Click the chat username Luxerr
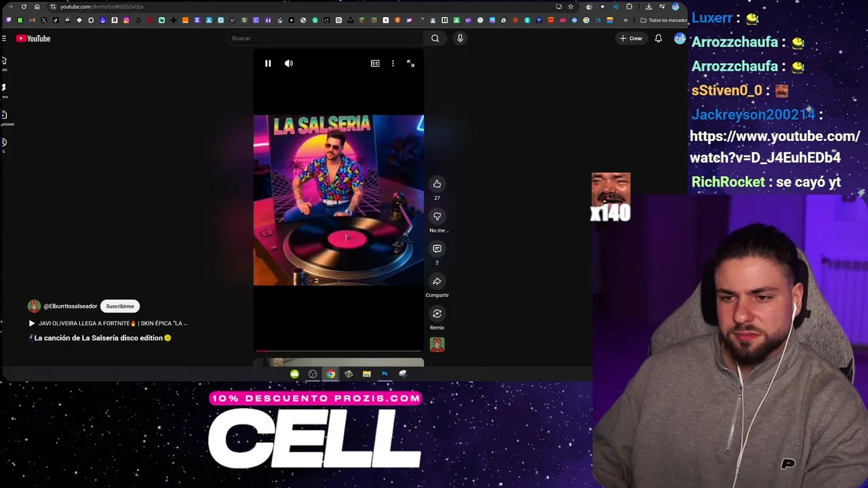868x488 pixels. [x=712, y=18]
